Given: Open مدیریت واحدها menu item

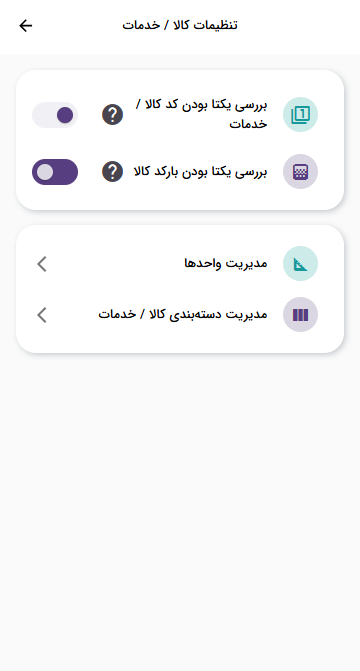Looking at the screenshot, I should 180,264.
